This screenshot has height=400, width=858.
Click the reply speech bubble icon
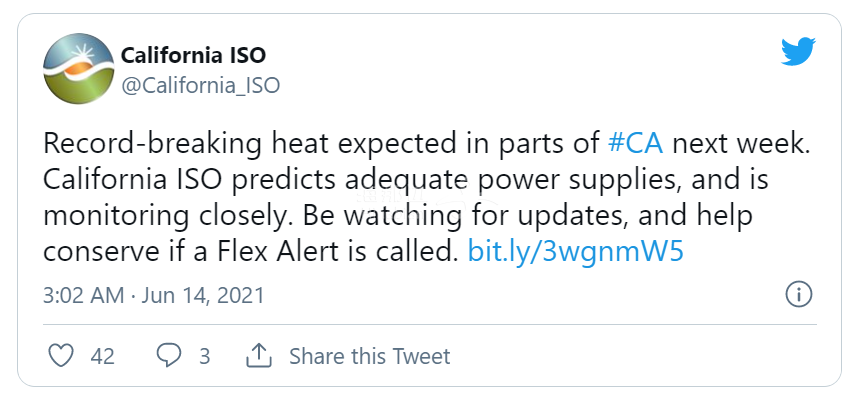coord(170,355)
